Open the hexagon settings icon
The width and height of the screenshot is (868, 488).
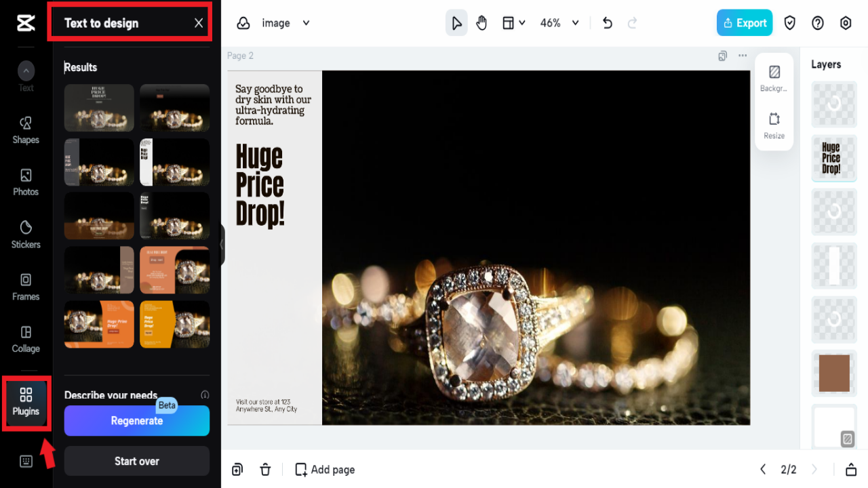coord(846,23)
